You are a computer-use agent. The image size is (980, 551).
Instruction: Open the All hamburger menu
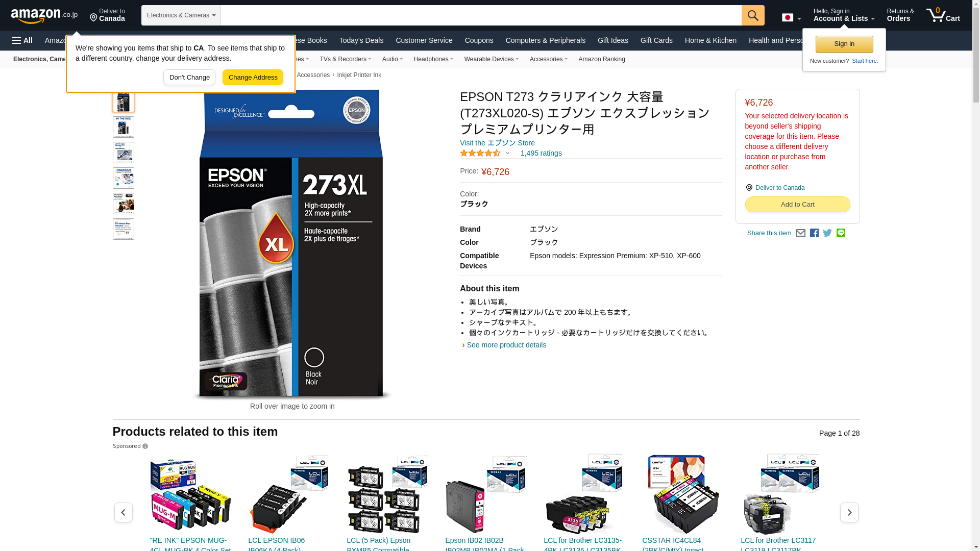[x=22, y=40]
